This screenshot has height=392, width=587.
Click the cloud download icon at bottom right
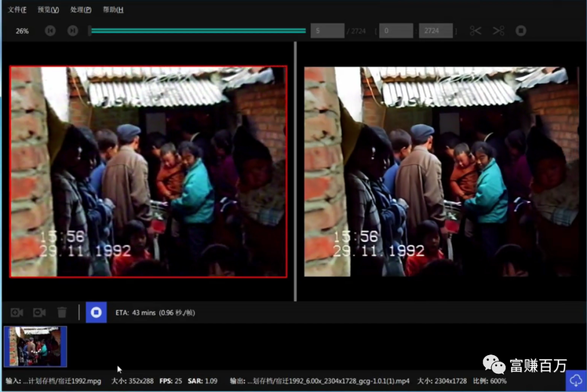pyautogui.click(x=576, y=381)
